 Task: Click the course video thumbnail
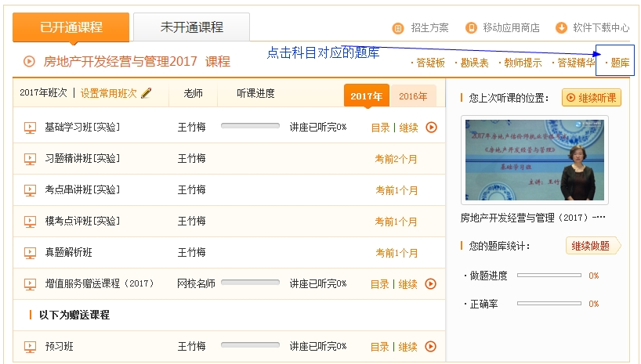point(534,160)
